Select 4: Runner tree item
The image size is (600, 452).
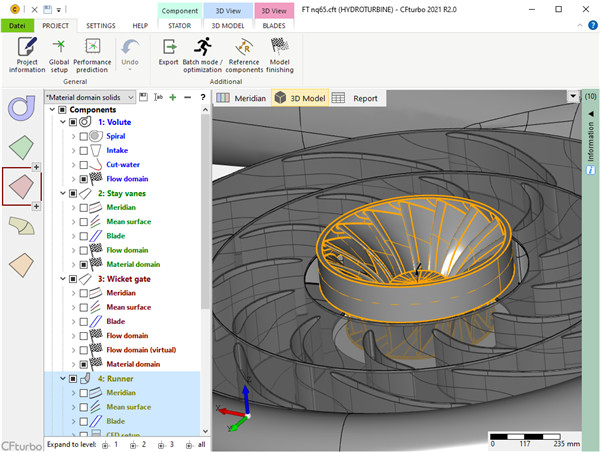pos(116,379)
